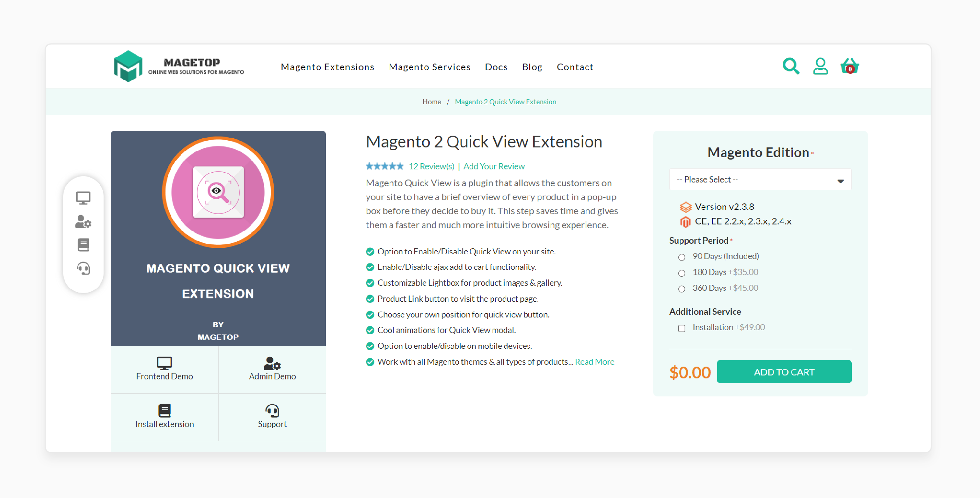The width and height of the screenshot is (980, 498).
Task: Open the Magento Services menu item
Action: coord(430,67)
